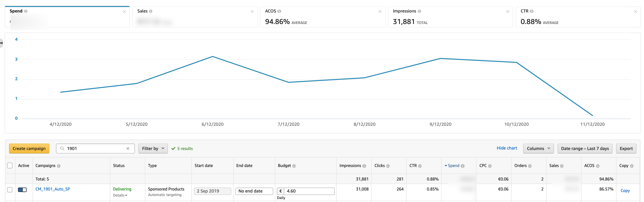This screenshot has height=202, width=644.
Task: Open info icon beside ACOS metric card
Action: tap(279, 11)
